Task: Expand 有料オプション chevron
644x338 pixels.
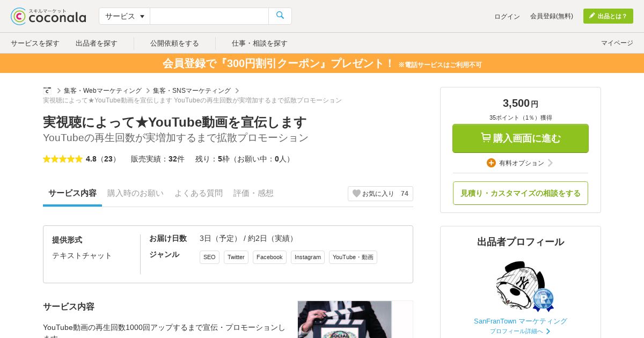Action: (550, 163)
